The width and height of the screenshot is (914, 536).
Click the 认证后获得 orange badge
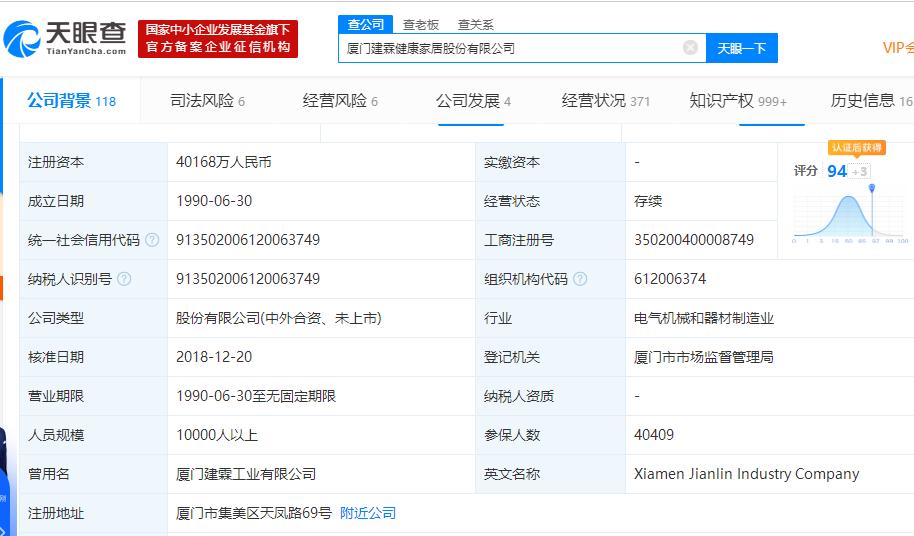click(x=856, y=147)
